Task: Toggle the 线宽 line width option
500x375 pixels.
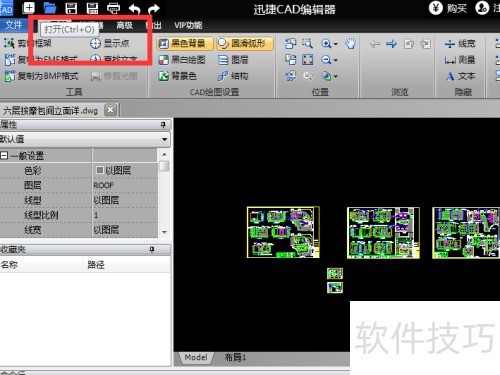Action: pyautogui.click(x=460, y=43)
